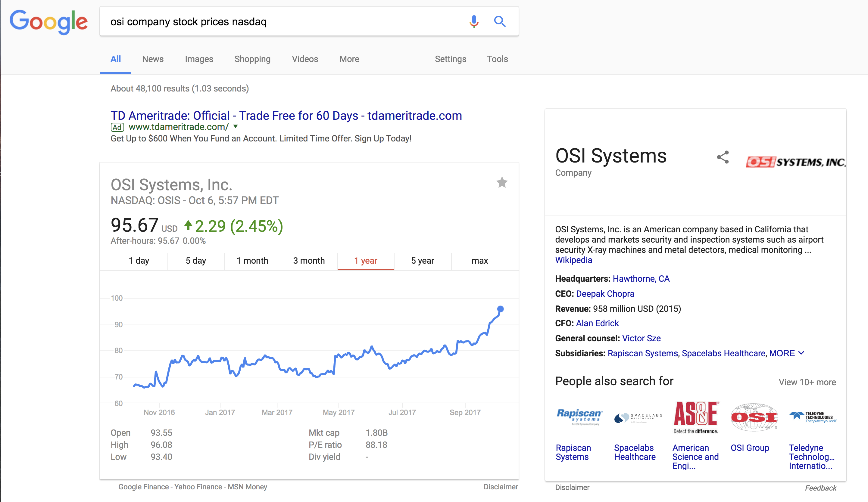Click the Google logo
This screenshot has width=868, height=502.
(48, 22)
